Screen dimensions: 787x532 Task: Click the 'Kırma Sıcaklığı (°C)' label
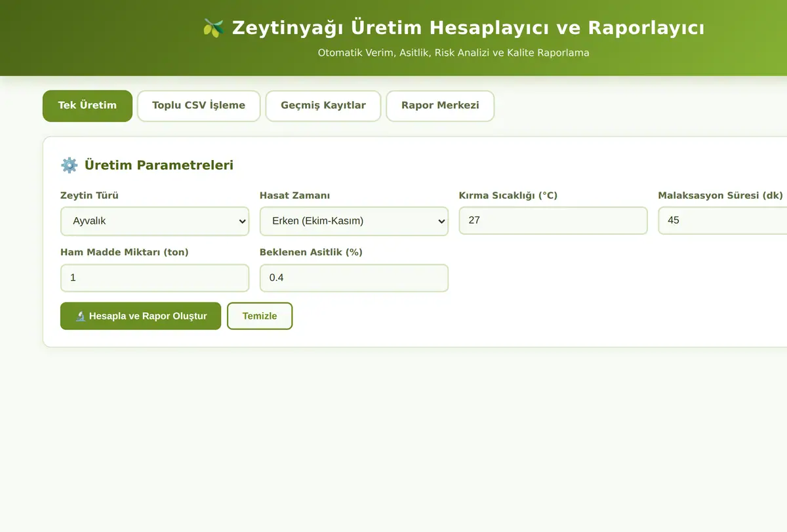[x=508, y=195]
